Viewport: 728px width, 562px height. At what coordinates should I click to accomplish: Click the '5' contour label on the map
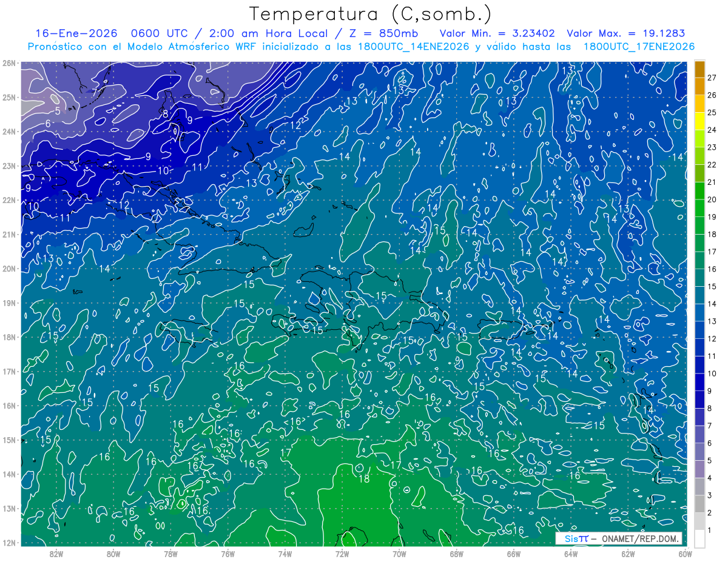click(58, 111)
